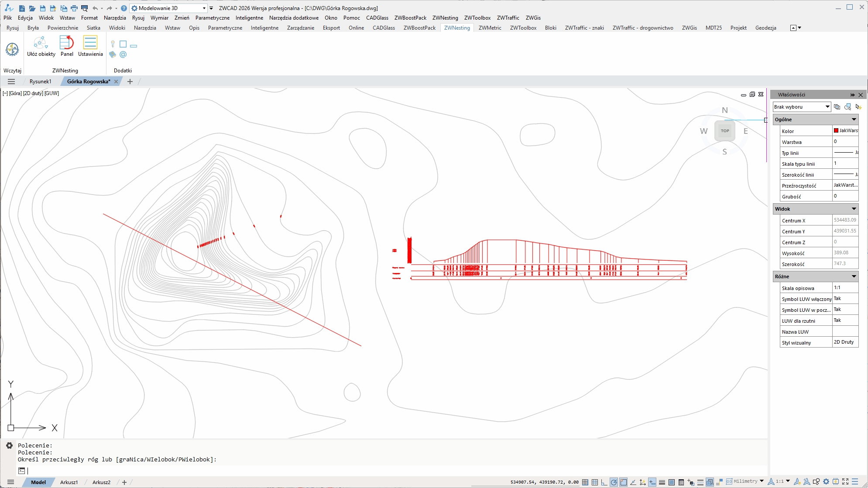Toggle ortho mode in status bar
This screenshot has width=868, height=488.
[x=604, y=482]
